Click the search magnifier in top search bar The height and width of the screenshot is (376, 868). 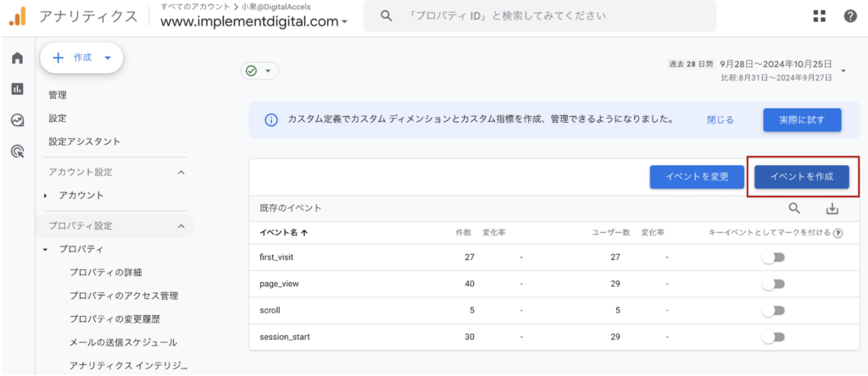click(387, 16)
